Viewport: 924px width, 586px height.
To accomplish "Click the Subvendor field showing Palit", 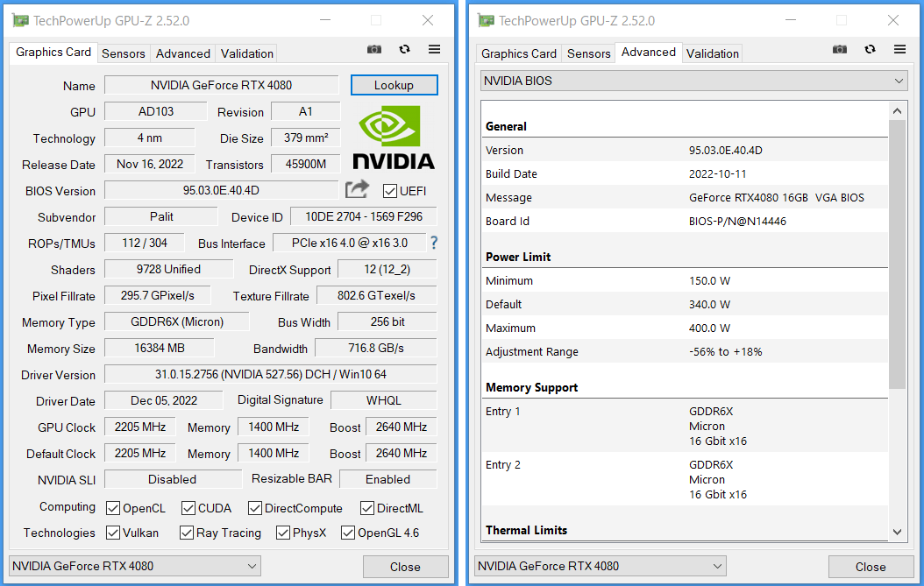I will [161, 216].
